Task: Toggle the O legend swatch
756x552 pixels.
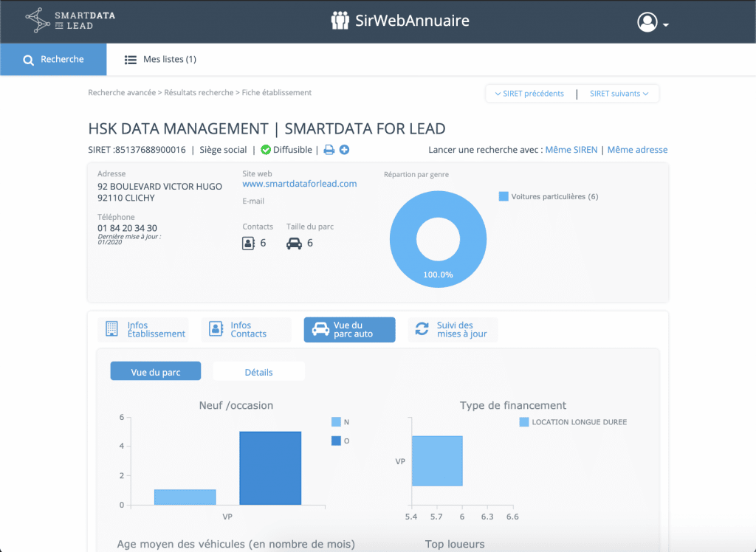Action: [x=336, y=441]
